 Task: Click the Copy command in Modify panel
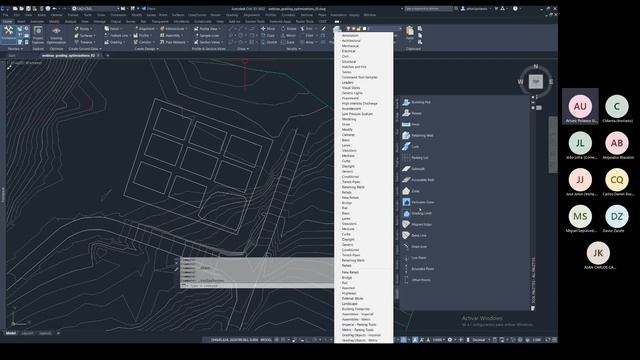pos(268,36)
